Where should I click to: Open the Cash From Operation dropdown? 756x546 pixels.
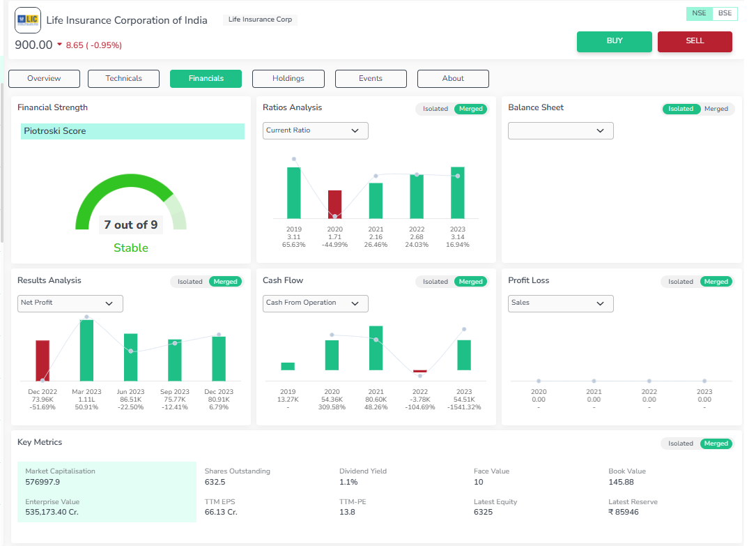316,303
